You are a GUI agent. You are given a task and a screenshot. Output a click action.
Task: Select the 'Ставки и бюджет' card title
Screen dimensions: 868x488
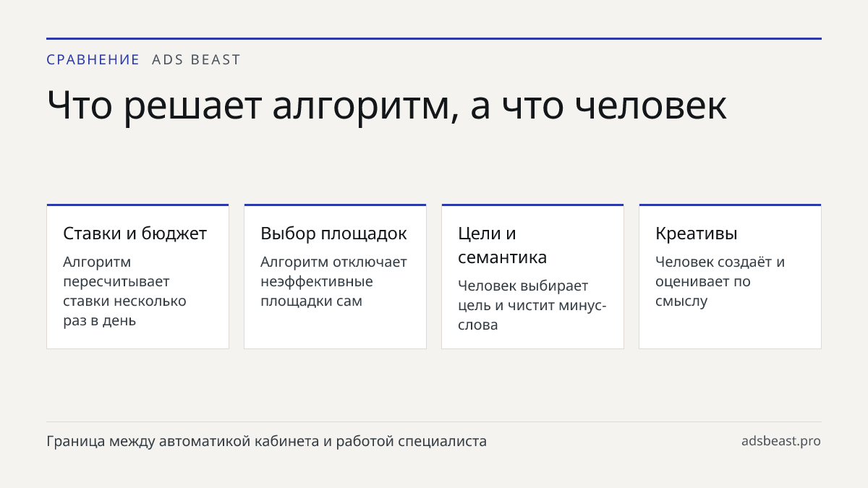(x=135, y=234)
